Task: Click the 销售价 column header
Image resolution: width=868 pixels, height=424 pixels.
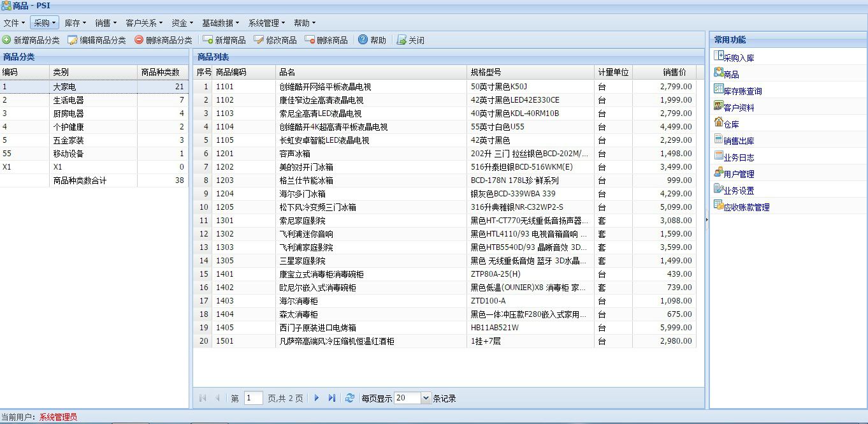Action: click(x=664, y=72)
